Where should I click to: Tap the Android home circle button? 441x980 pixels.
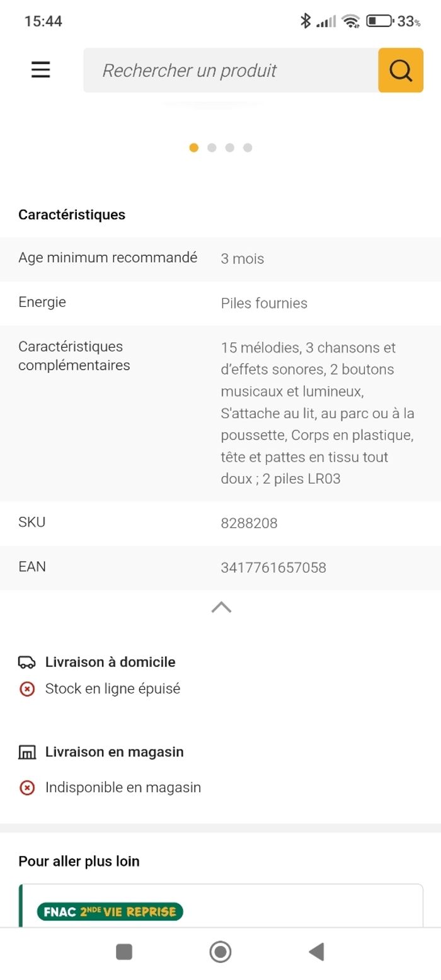coord(220,952)
